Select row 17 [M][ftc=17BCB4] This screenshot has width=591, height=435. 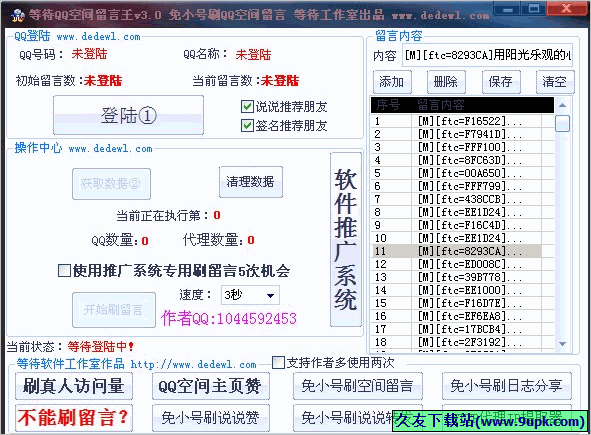[x=462, y=329]
